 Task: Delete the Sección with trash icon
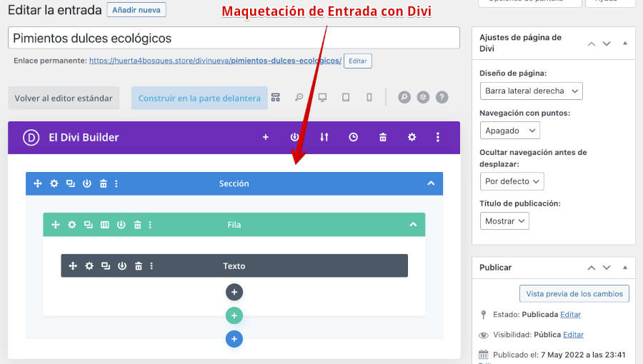104,183
